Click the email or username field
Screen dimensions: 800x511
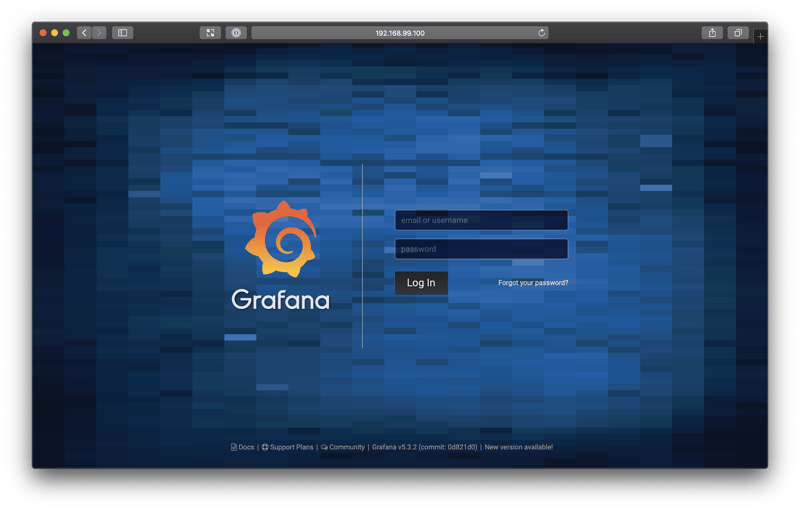click(481, 220)
